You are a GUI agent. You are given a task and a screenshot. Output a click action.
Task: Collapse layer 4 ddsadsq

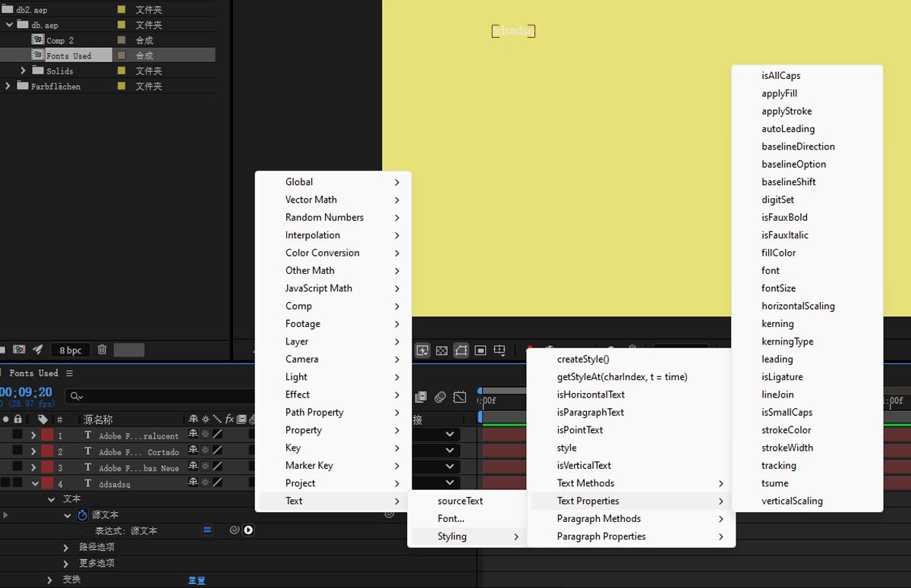pos(35,483)
